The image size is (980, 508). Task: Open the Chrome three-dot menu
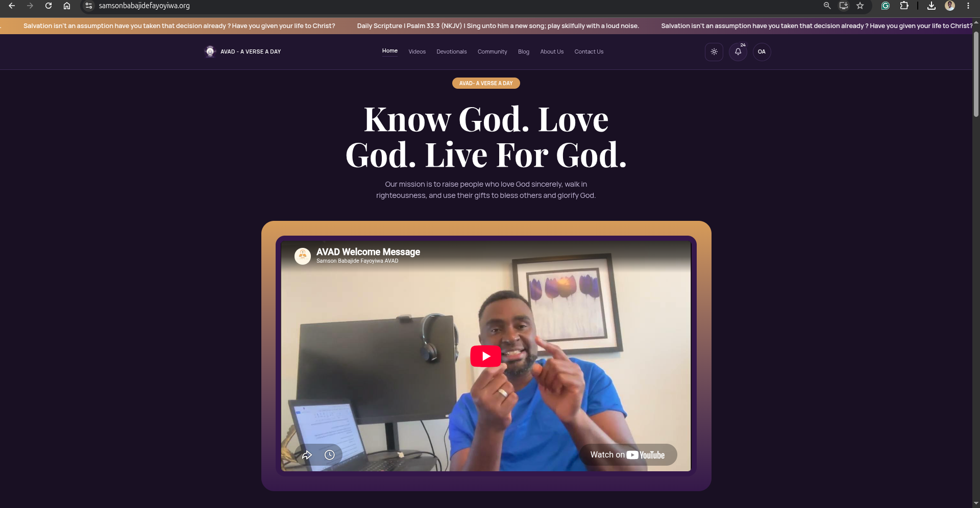[968, 6]
